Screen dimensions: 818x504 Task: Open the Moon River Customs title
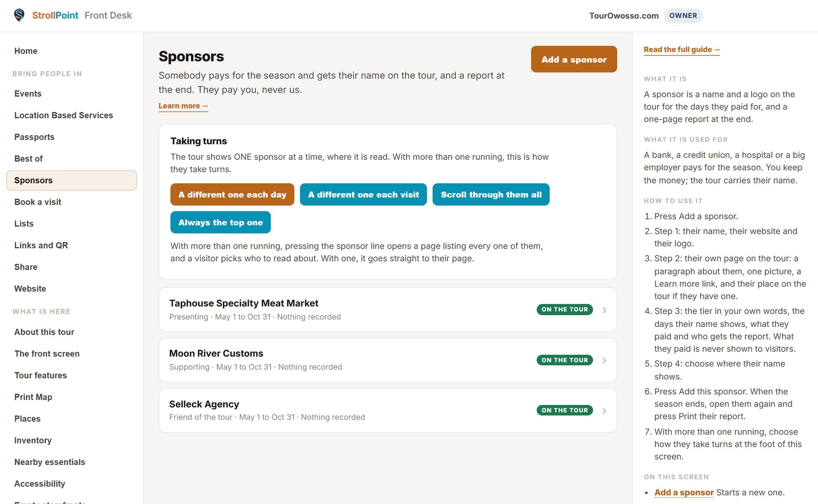[216, 354]
